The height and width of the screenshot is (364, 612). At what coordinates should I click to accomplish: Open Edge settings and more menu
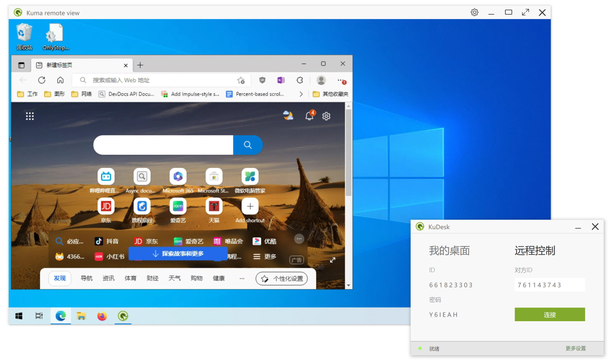[341, 81]
